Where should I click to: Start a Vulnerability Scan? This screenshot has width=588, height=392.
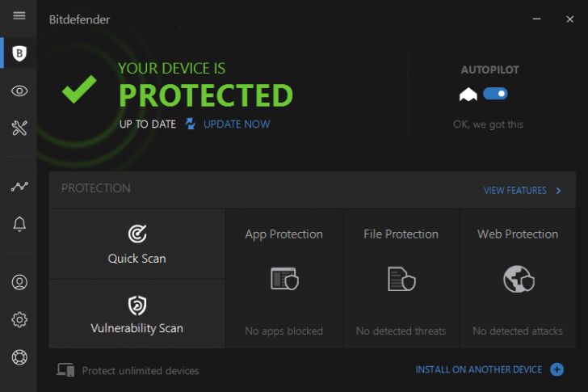(x=136, y=314)
